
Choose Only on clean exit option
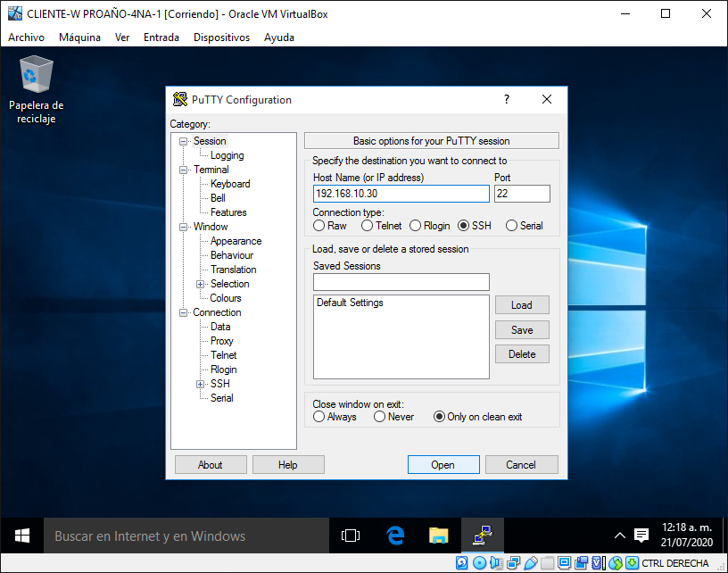(439, 417)
